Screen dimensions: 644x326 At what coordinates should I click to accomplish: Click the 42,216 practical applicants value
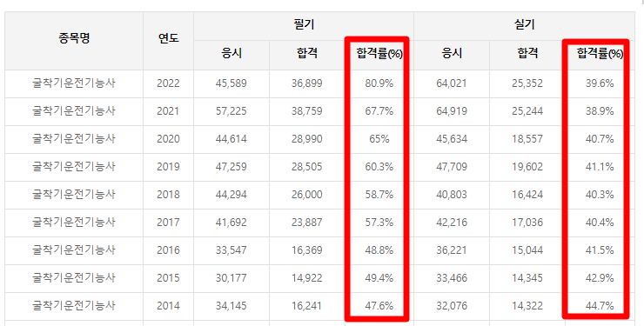coord(452,223)
